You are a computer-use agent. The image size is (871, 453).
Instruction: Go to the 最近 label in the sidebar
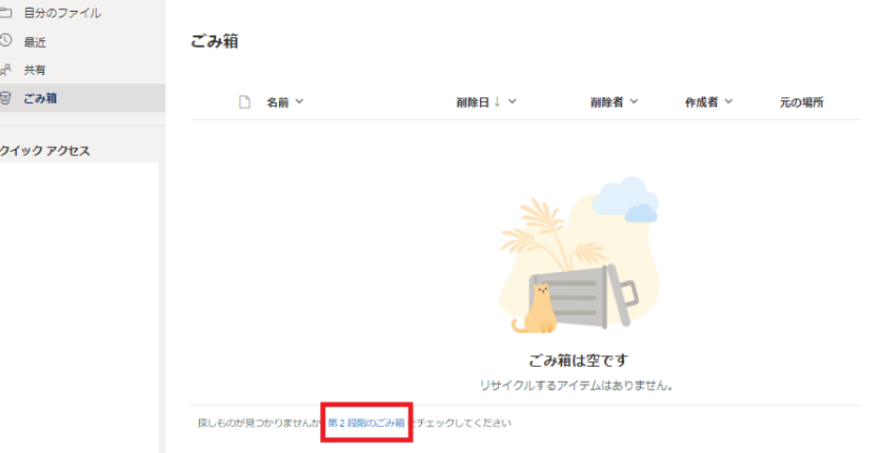click(35, 42)
